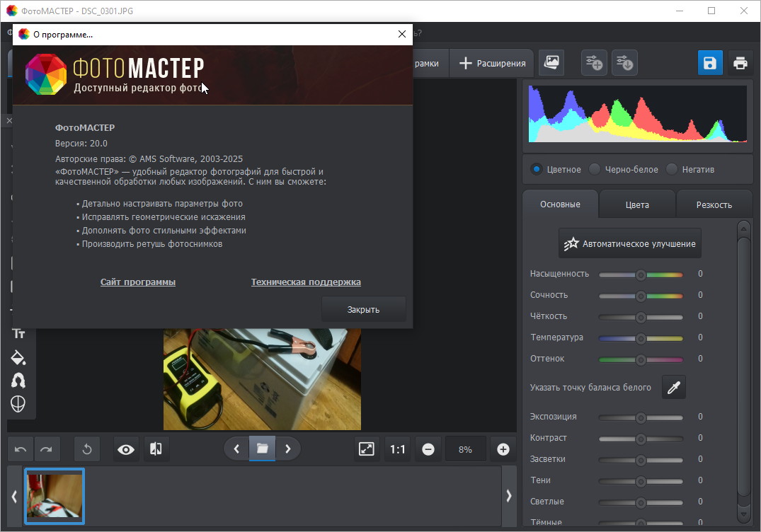Click the Сочность slider handle

(641, 296)
